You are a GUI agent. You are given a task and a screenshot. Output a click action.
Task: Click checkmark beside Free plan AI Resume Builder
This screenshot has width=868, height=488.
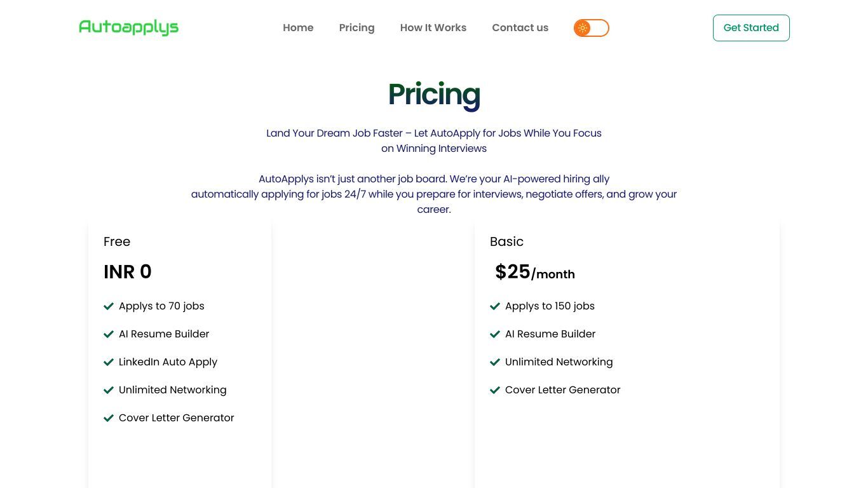pyautogui.click(x=109, y=334)
